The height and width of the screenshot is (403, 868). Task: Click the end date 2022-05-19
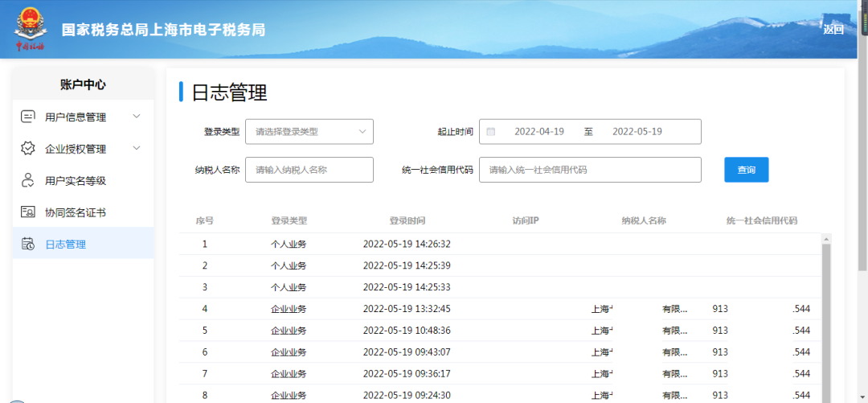click(x=637, y=132)
